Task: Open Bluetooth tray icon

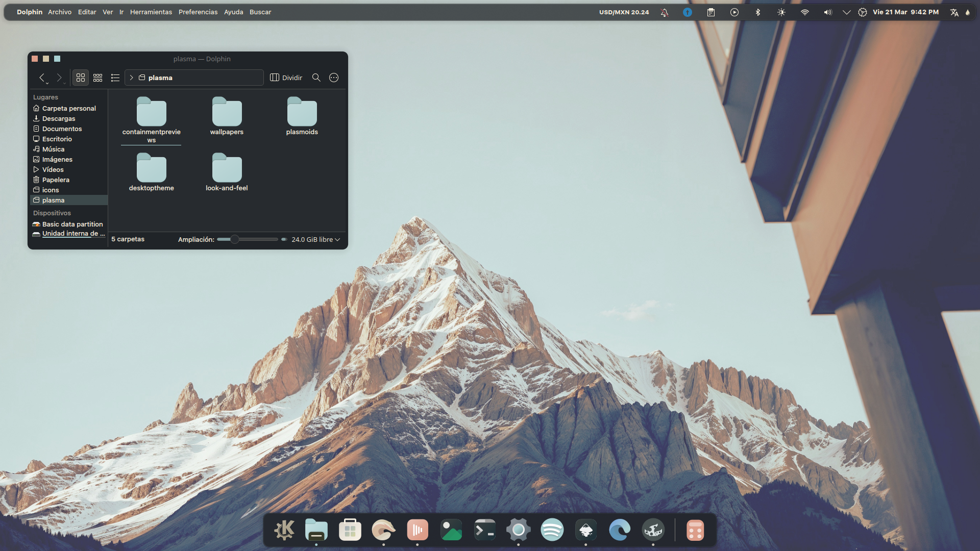Action: click(758, 12)
